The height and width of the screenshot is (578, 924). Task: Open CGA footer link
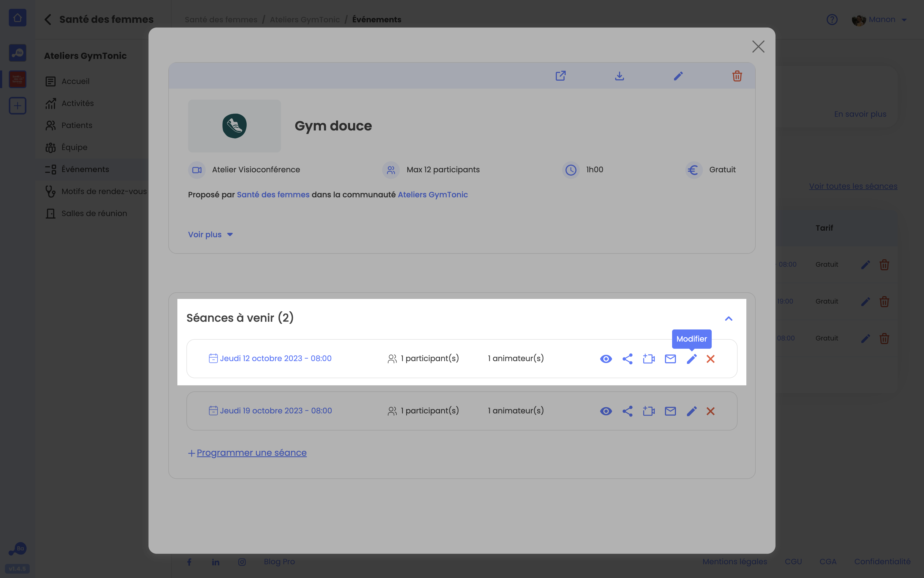pos(828,561)
